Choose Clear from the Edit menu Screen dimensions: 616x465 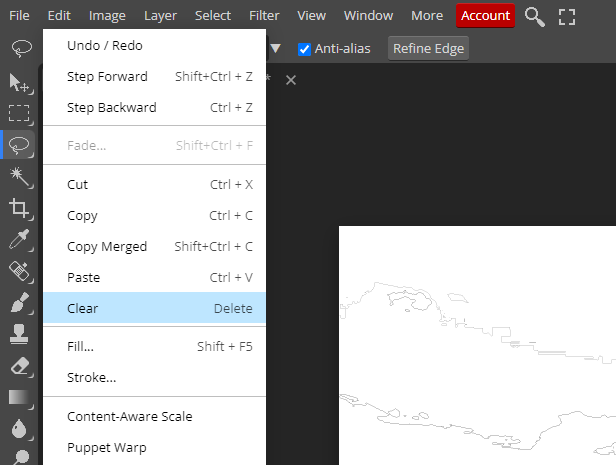[154, 308]
